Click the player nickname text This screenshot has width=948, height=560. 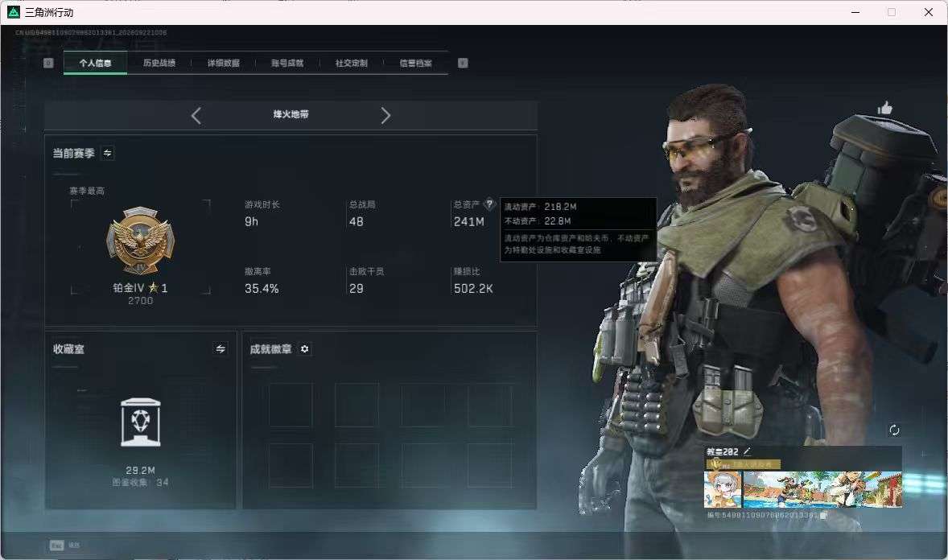[723, 451]
